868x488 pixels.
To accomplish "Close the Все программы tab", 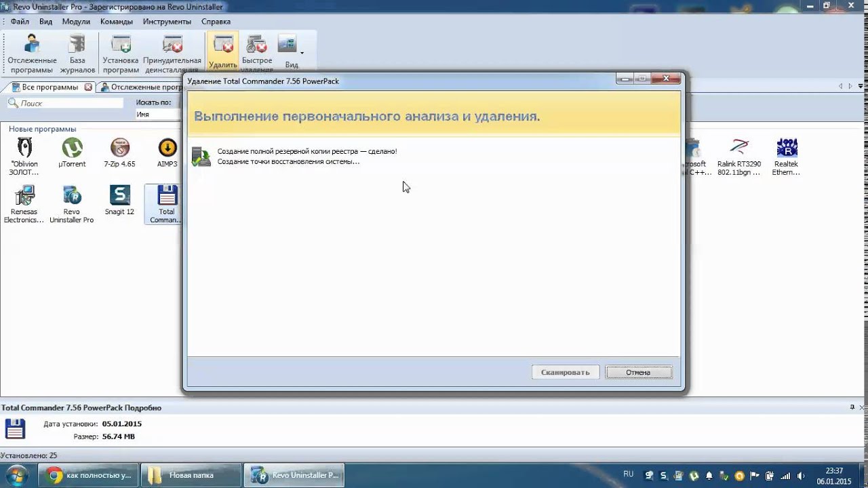I will (88, 87).
